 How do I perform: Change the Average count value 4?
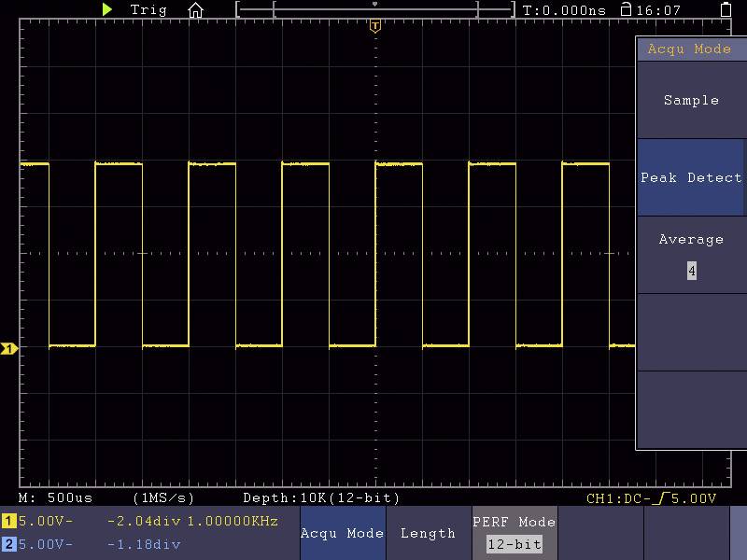click(691, 271)
